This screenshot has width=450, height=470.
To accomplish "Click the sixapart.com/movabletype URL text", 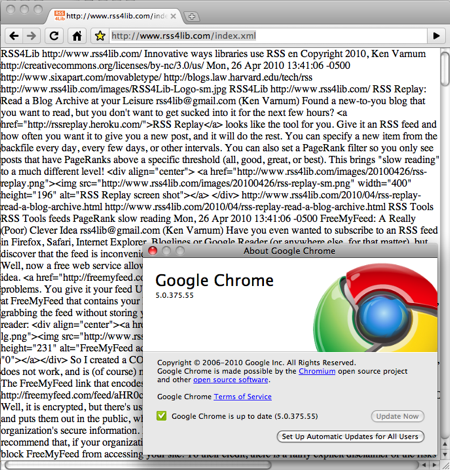I will click(x=81, y=77).
